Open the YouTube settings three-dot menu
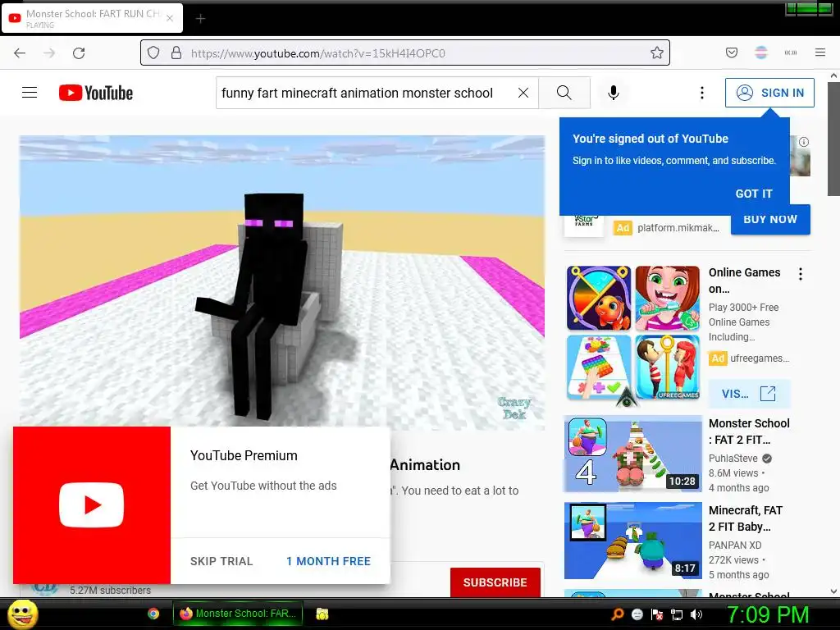 [702, 93]
